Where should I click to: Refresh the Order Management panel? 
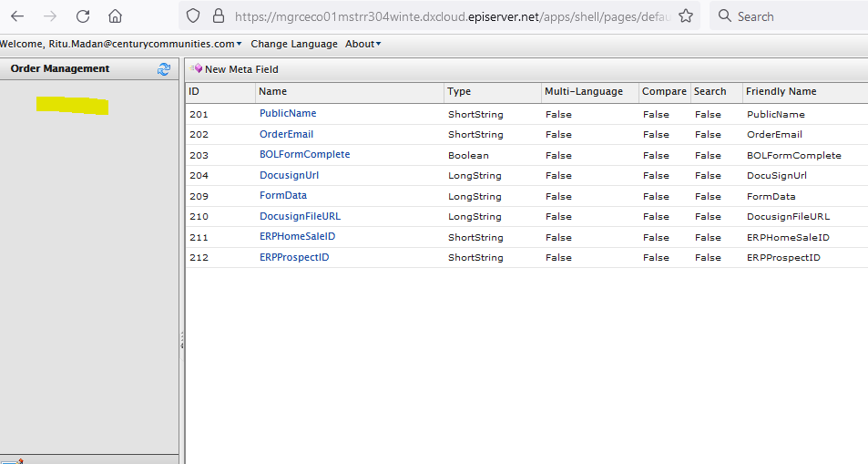pos(164,69)
